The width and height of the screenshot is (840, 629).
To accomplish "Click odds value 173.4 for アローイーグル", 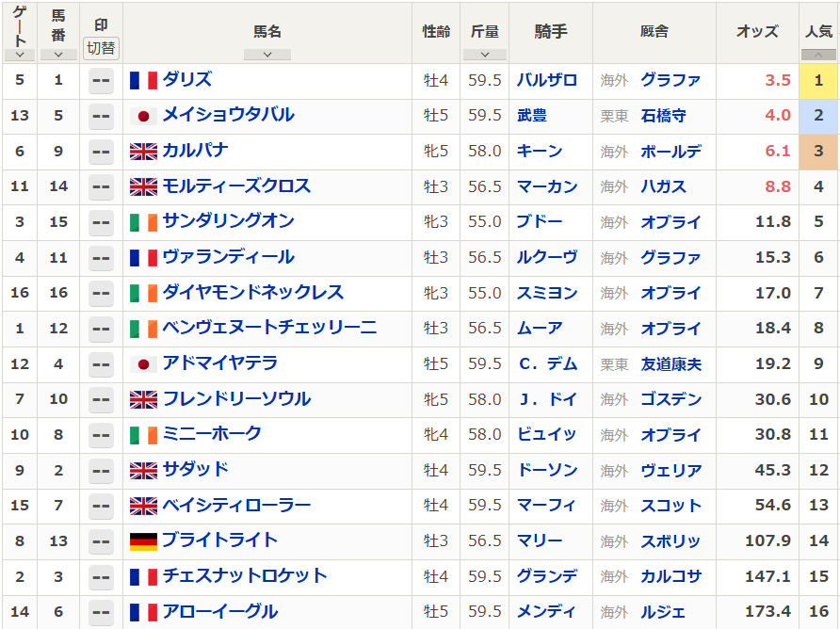I will click(767, 612).
